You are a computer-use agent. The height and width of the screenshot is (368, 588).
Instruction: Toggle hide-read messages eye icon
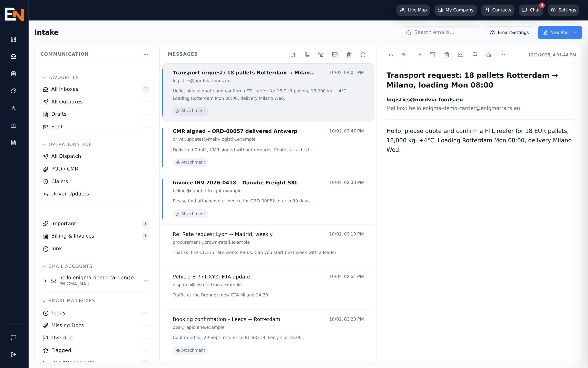321,55
